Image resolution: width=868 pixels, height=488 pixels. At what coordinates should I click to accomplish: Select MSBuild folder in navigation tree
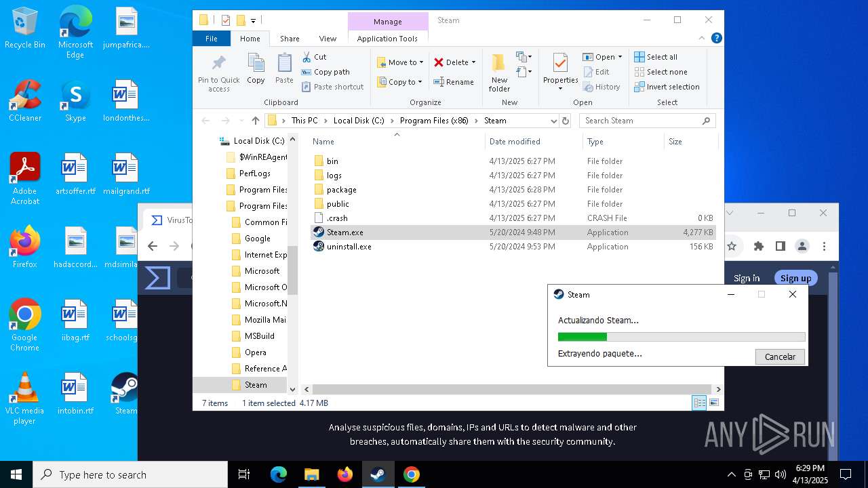(259, 336)
